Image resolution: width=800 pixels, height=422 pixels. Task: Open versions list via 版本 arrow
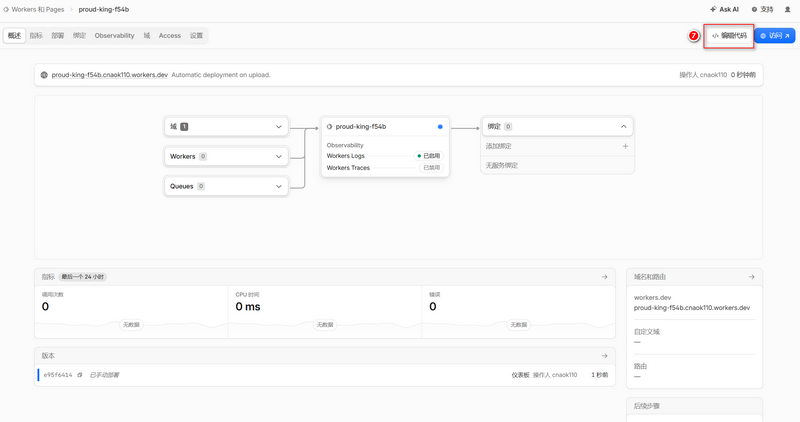coord(605,356)
